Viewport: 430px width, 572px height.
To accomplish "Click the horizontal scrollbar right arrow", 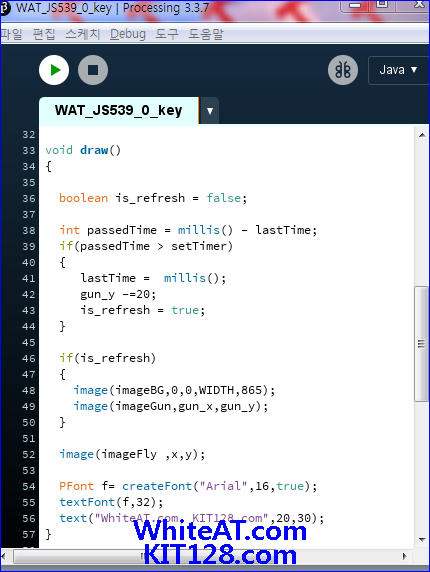I will (x=405, y=556).
